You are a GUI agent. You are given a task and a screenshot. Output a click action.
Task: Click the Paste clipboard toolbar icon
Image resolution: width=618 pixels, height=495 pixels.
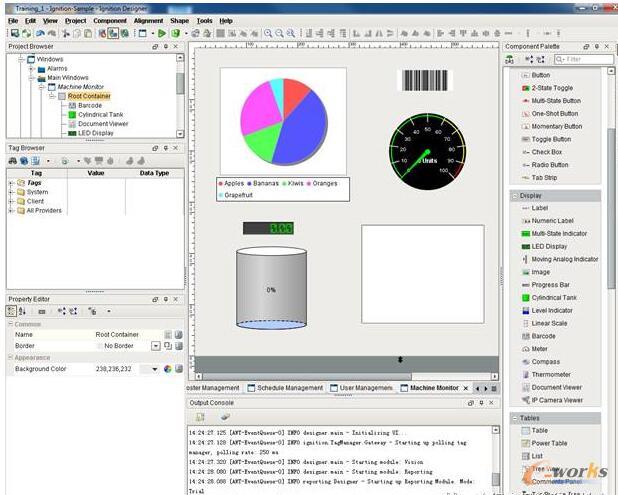(88, 33)
